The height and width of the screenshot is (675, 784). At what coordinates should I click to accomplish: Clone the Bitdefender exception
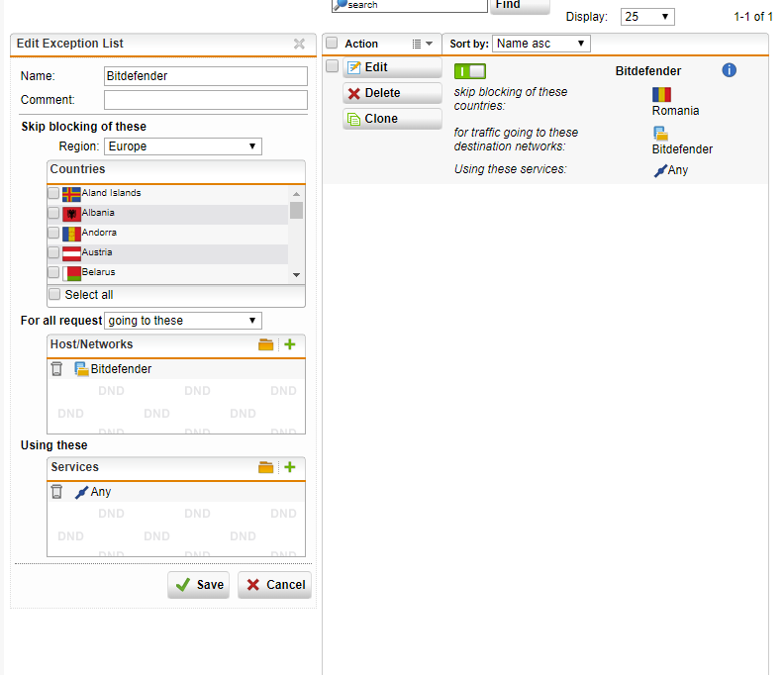tap(393, 119)
